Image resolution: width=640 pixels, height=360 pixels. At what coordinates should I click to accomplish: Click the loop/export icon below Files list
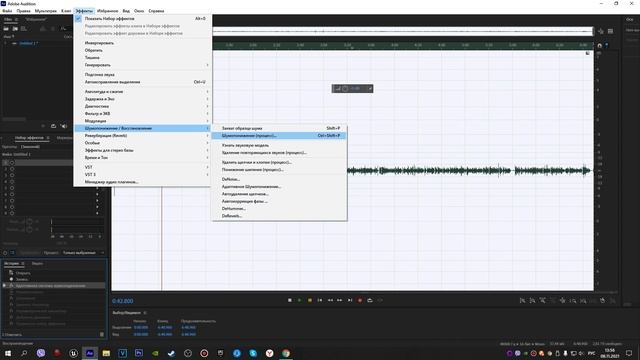(x=53, y=126)
